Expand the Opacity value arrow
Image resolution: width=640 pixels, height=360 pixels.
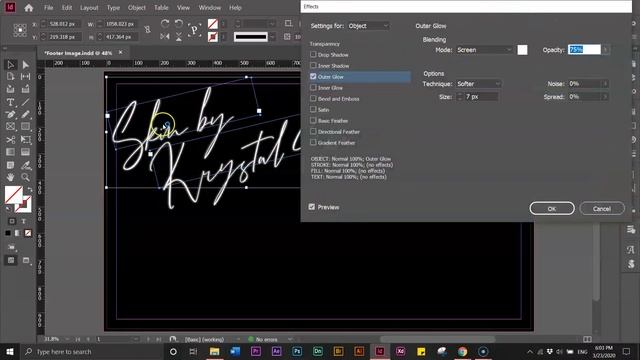[606, 50]
